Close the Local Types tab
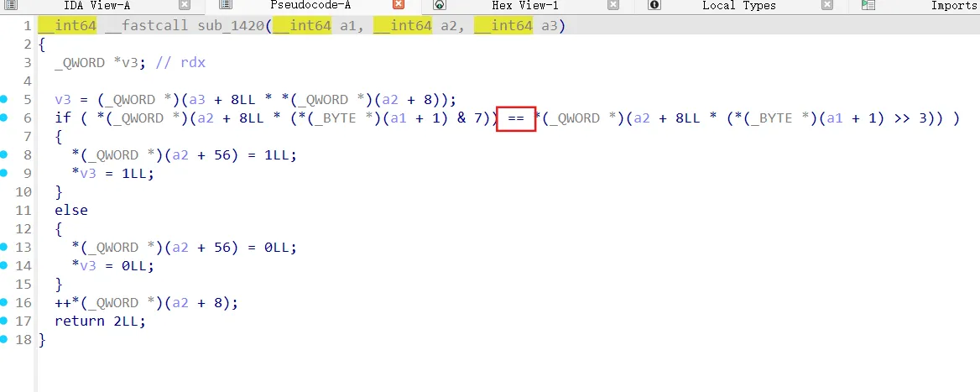This screenshot has width=980, height=392. (x=827, y=5)
